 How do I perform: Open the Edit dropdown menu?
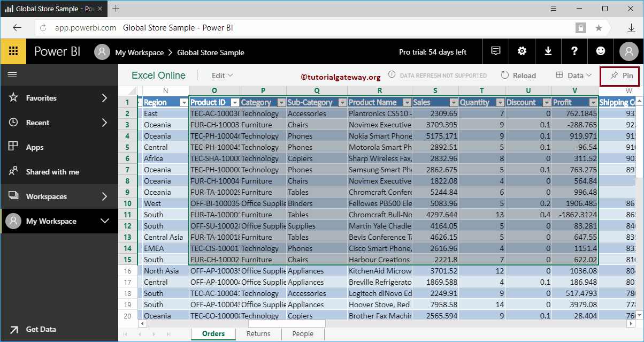(x=222, y=75)
